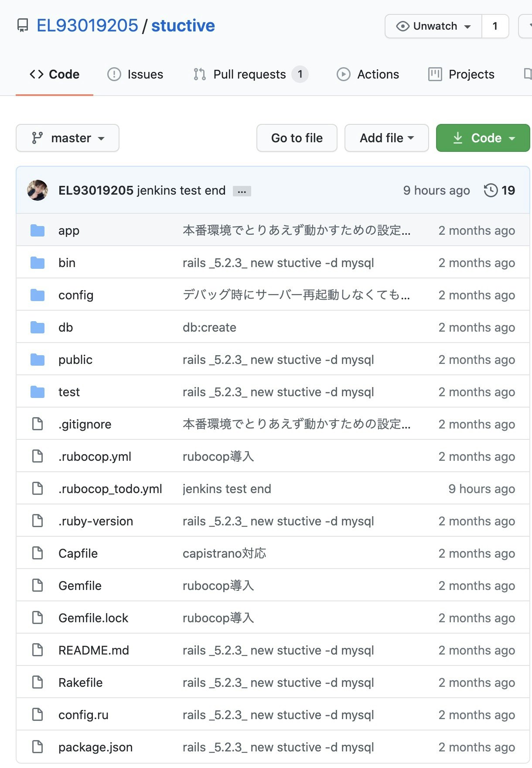532x768 pixels.
Task: Open the Gemfile.lock file name
Action: (x=93, y=618)
